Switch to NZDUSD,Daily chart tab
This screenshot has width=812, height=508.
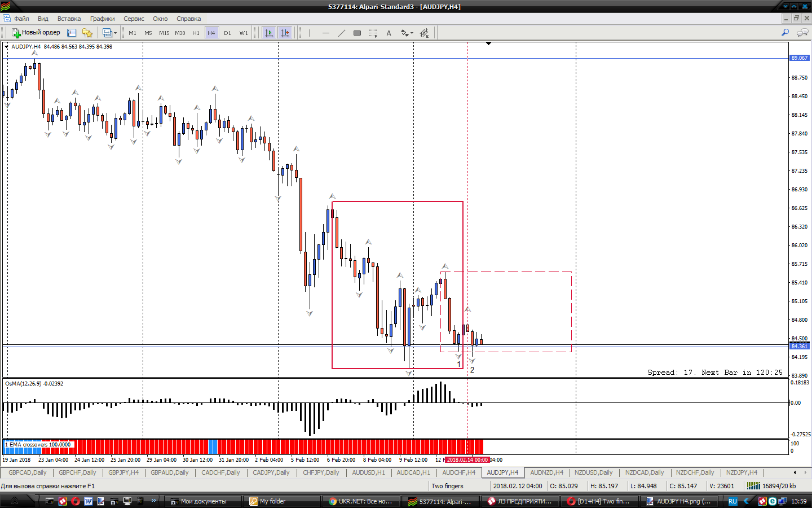(593, 472)
